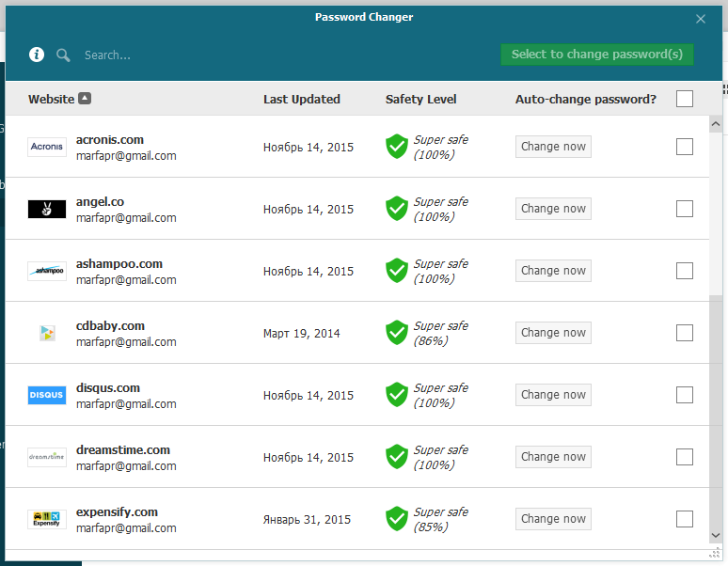
Task: Click Change now for acronis.com
Action: coord(553,147)
